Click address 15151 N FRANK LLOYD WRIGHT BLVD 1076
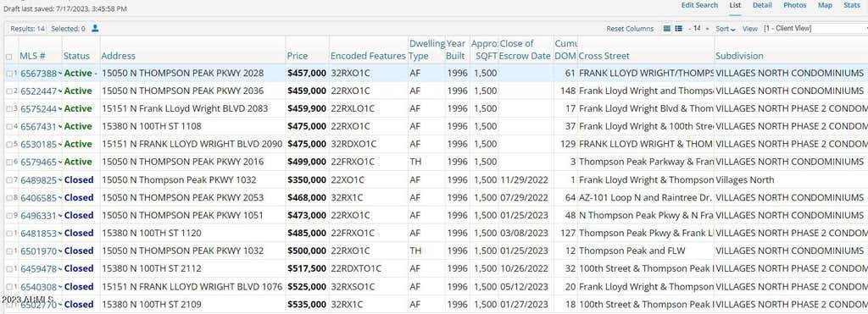 pyautogui.click(x=192, y=287)
